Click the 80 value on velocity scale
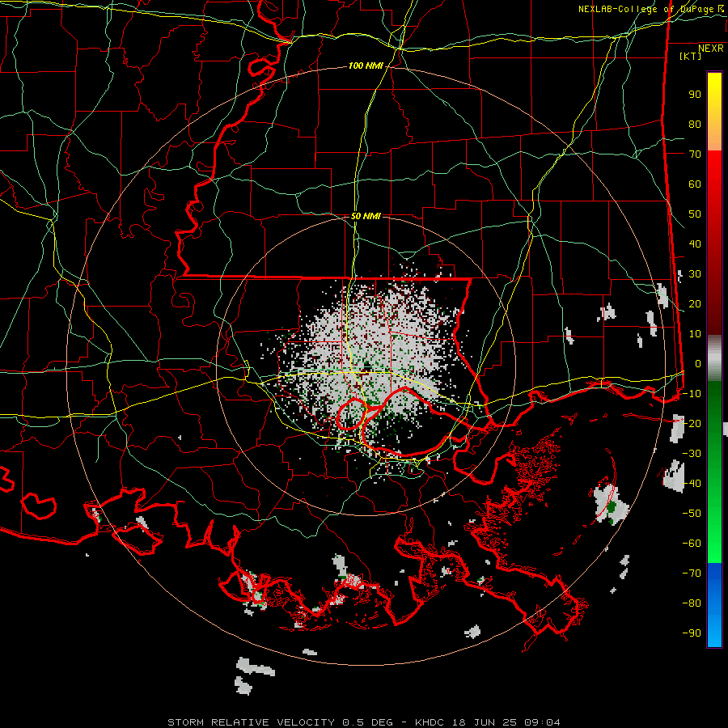The height and width of the screenshot is (728, 728). click(695, 125)
